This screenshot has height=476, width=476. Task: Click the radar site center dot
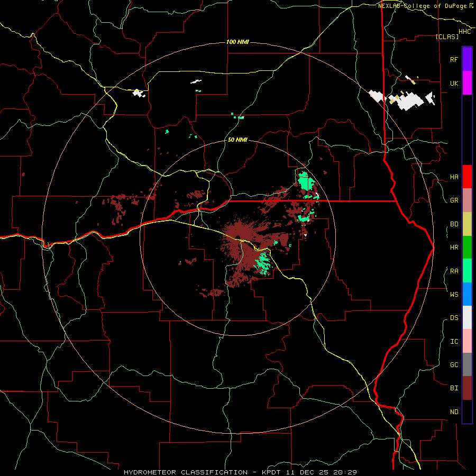[x=237, y=237]
